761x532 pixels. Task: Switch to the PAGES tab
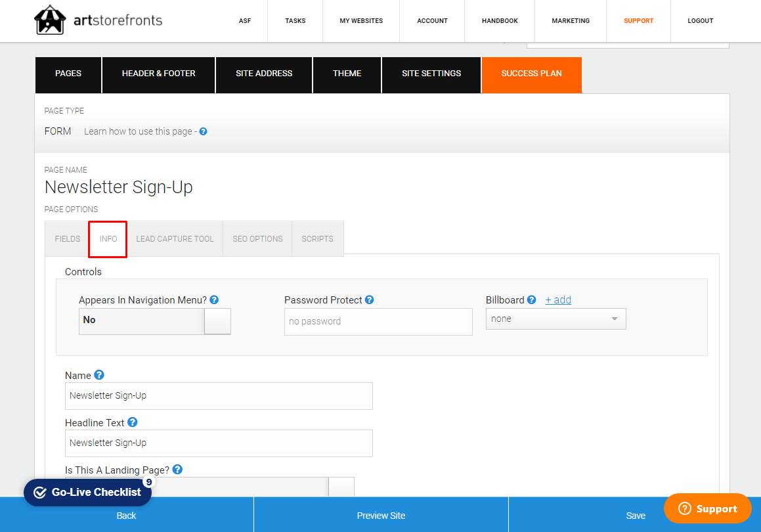click(x=68, y=75)
